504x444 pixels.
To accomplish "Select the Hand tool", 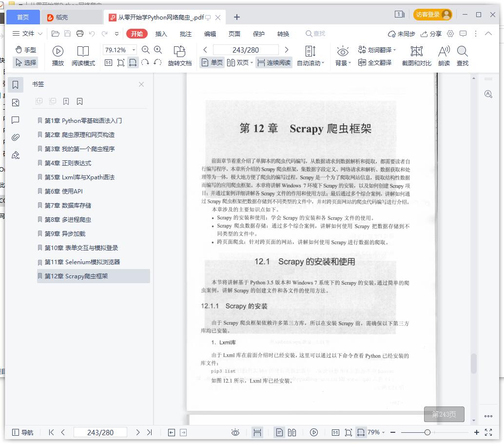I will click(x=26, y=50).
